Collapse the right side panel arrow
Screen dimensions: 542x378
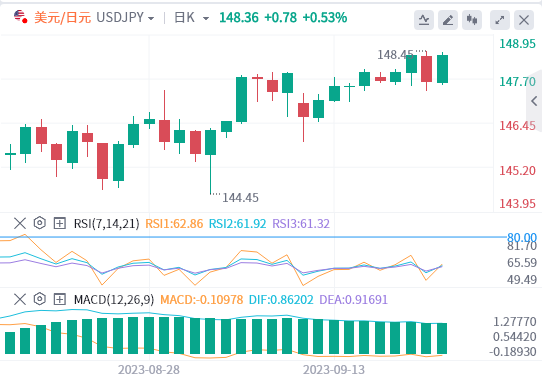coord(534,101)
